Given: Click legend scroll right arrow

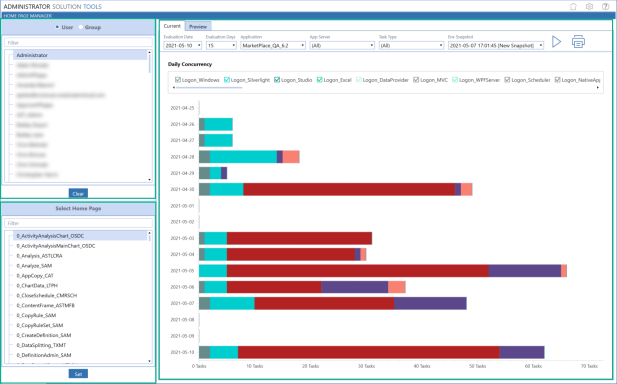Looking at the screenshot, I should tap(598, 87).
